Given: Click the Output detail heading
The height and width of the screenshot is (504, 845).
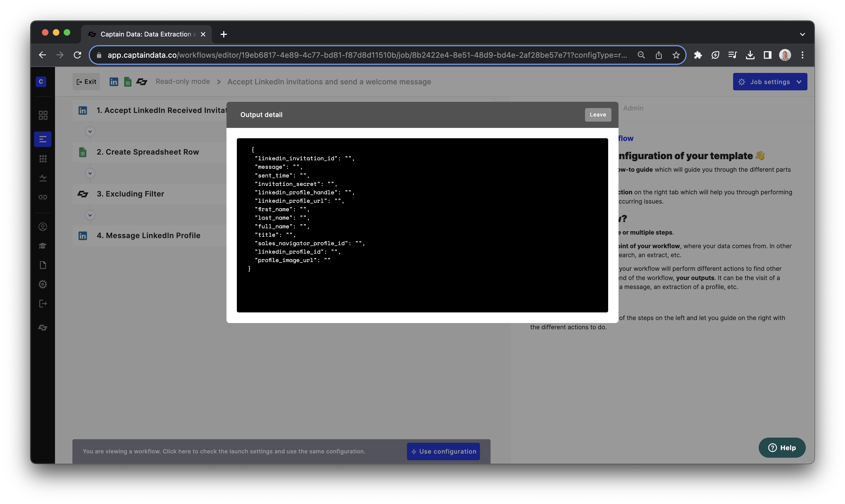Looking at the screenshot, I should 261,115.
